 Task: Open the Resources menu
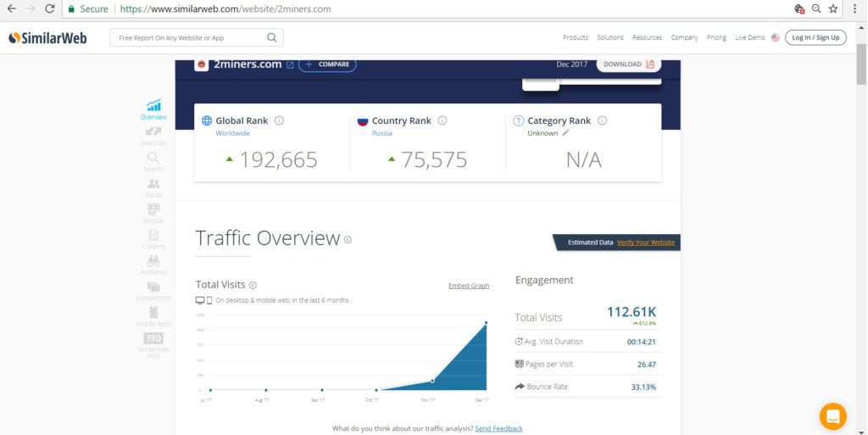coord(647,37)
